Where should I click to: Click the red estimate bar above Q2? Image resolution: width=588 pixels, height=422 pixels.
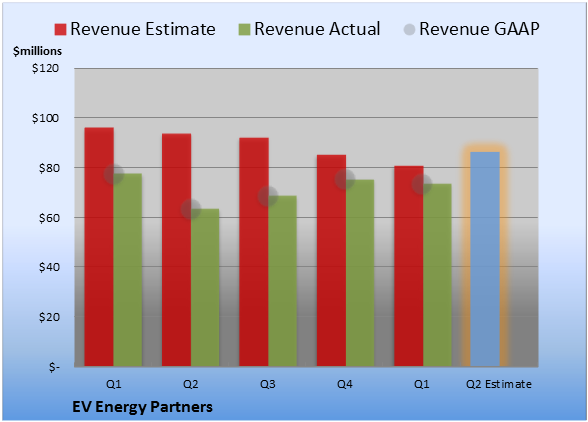click(x=176, y=250)
